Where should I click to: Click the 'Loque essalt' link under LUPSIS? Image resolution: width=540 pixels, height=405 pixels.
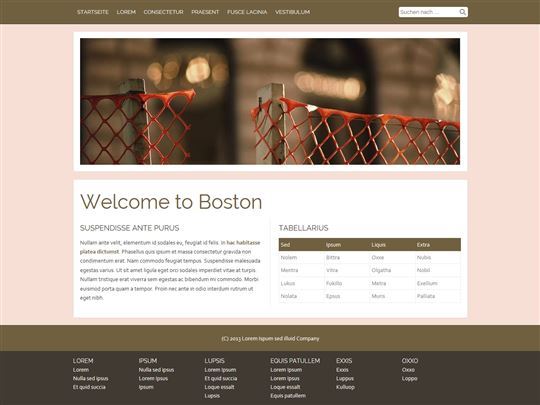pos(219,387)
